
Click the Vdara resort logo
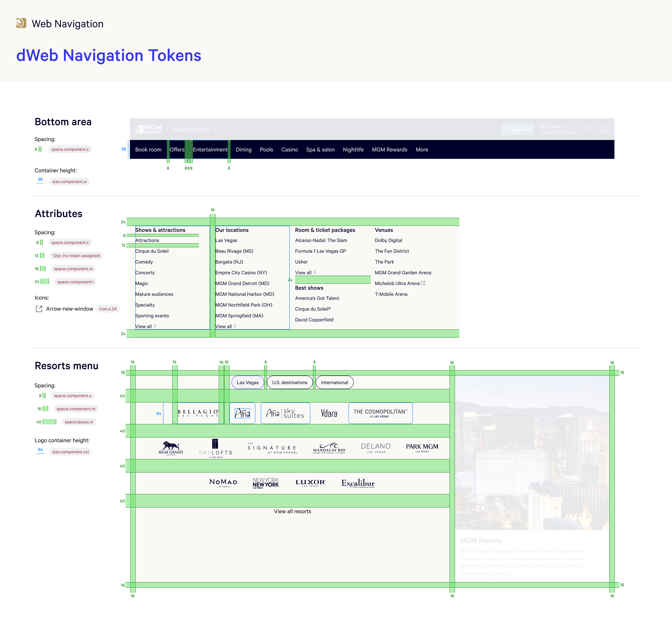click(329, 413)
